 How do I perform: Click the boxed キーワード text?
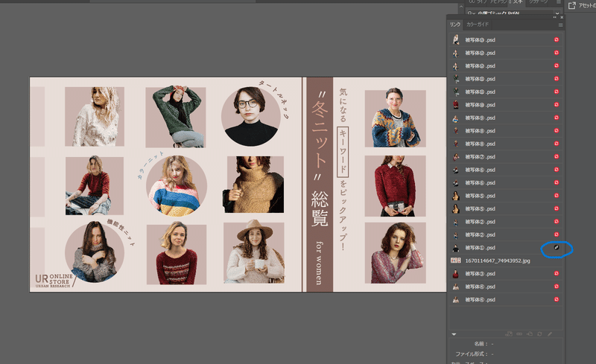[x=343, y=153]
